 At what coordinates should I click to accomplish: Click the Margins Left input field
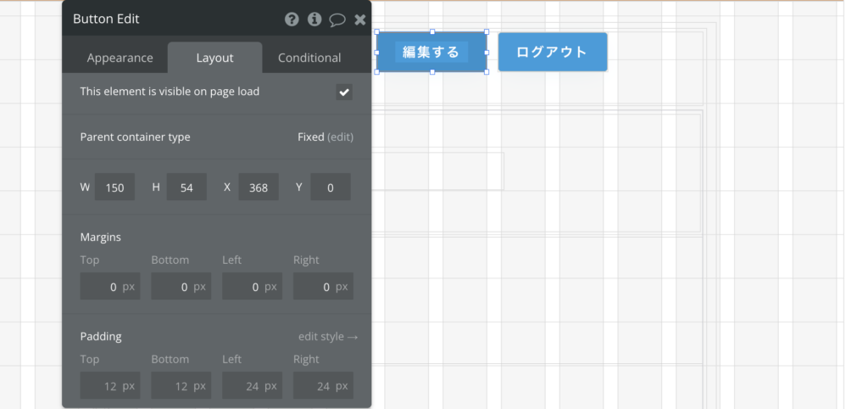click(x=252, y=287)
